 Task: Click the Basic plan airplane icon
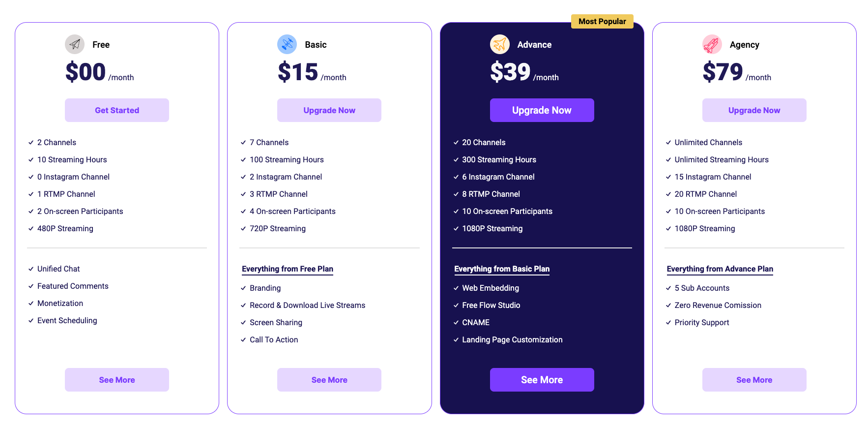point(288,44)
